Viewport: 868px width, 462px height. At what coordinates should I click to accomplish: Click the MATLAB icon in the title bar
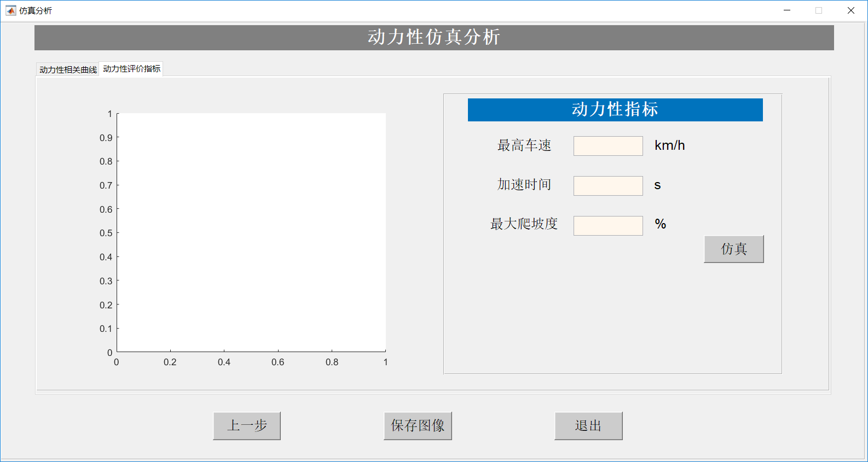point(10,10)
